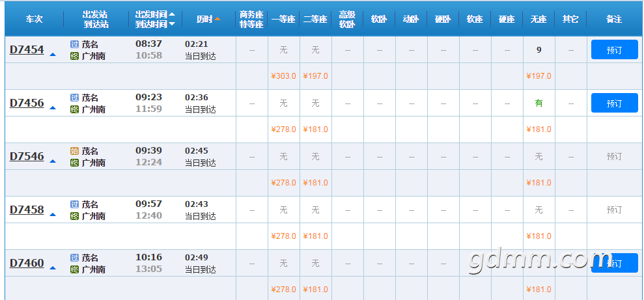The height and width of the screenshot is (300, 644).
Task: Click the 过 icon in the D7456 row
Action: [x=74, y=98]
